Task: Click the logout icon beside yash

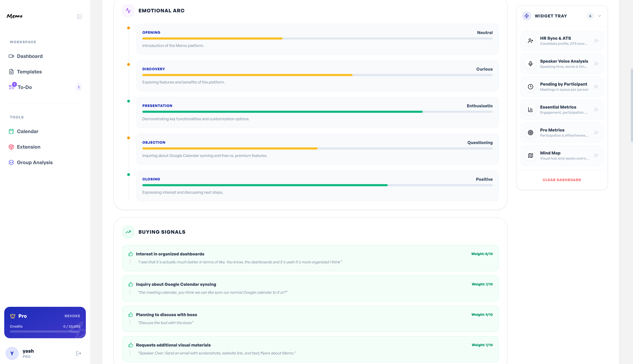Action: click(79, 353)
